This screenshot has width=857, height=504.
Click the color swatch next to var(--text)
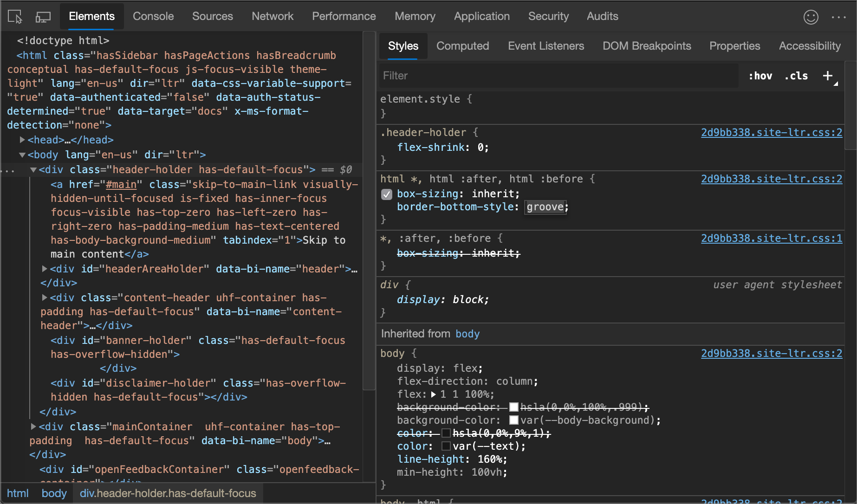(x=446, y=446)
